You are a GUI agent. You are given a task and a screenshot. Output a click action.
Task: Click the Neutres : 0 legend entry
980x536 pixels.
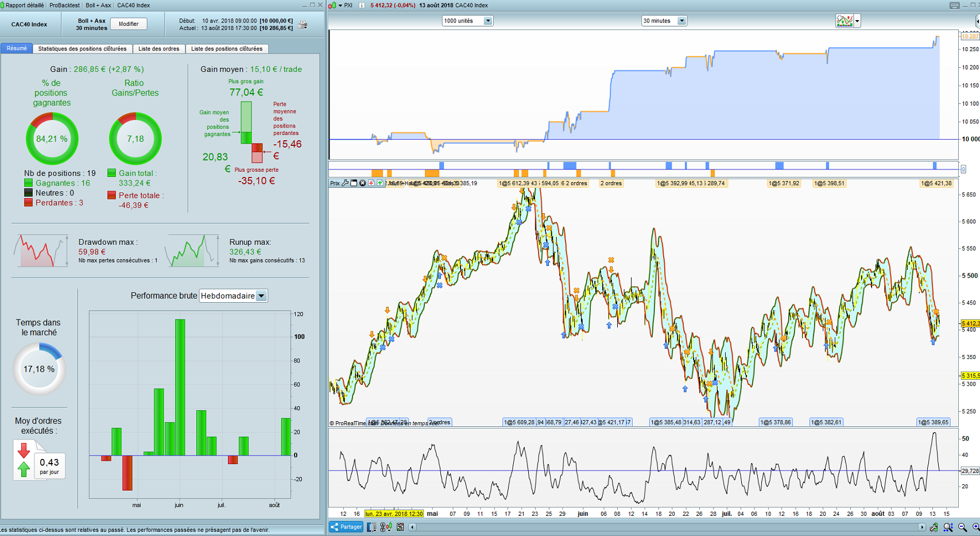(x=49, y=193)
